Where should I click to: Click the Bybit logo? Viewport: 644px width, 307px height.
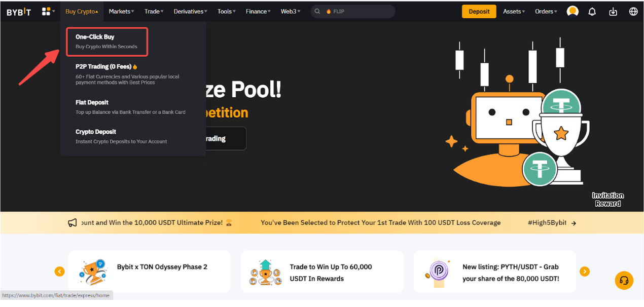click(19, 12)
